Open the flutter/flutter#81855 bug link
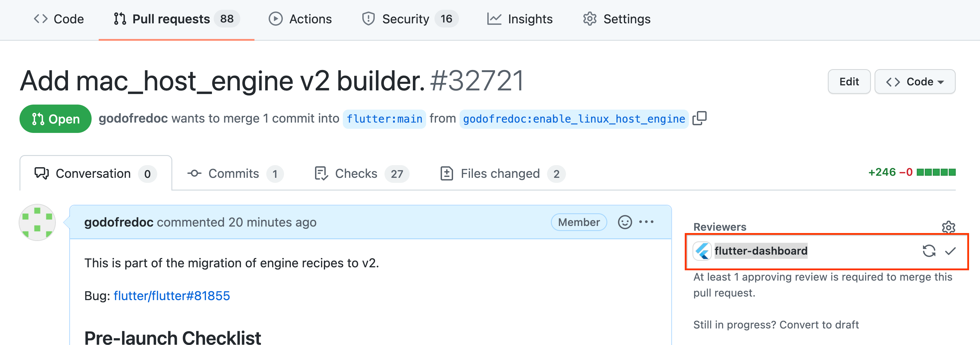The width and height of the screenshot is (980, 345). 172,295
